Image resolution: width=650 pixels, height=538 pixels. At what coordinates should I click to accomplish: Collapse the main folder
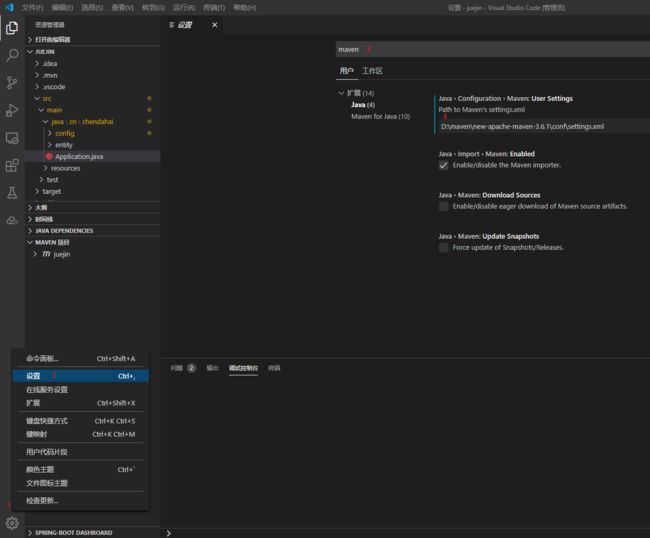coord(41,110)
